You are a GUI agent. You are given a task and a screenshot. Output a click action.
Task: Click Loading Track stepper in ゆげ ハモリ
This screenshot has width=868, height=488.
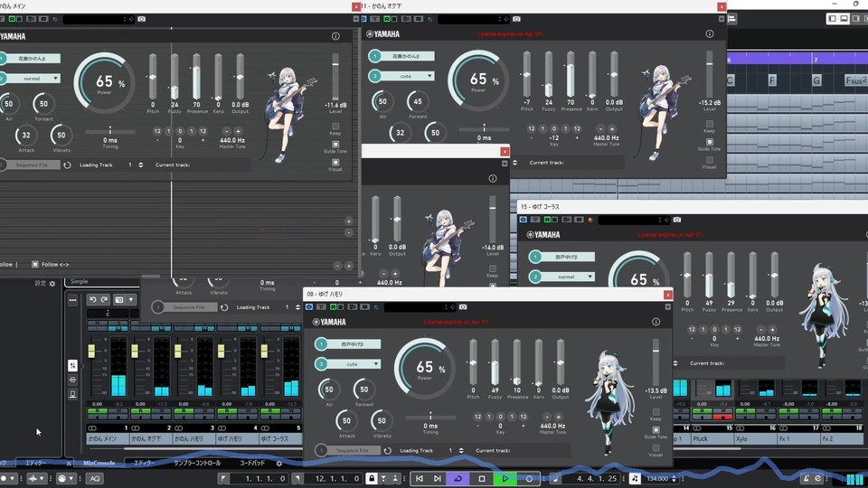click(462, 450)
